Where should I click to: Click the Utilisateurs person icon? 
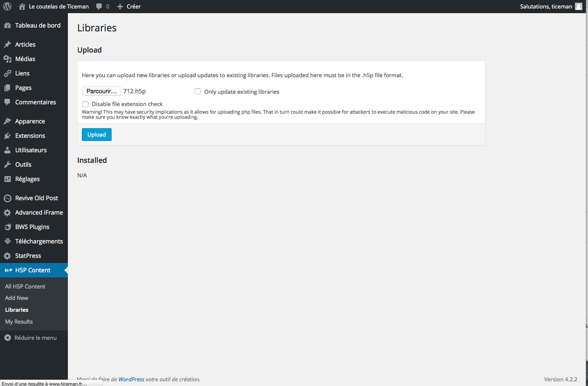tap(7, 150)
